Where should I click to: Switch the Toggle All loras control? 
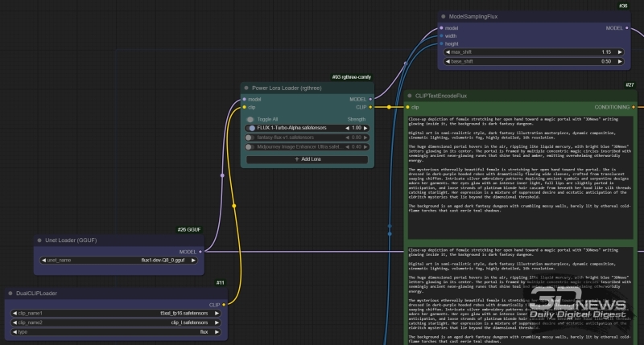coord(251,118)
